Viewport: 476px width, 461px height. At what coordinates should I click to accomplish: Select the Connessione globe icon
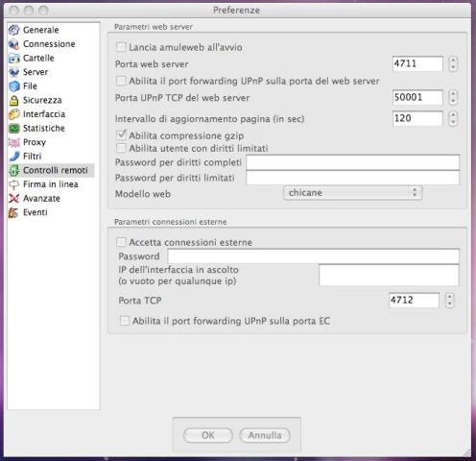(x=14, y=44)
